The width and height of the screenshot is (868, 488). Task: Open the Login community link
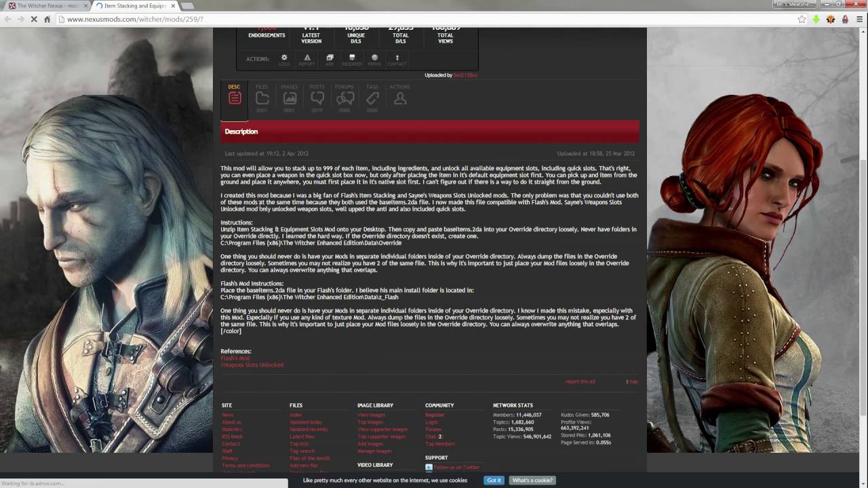(x=431, y=422)
